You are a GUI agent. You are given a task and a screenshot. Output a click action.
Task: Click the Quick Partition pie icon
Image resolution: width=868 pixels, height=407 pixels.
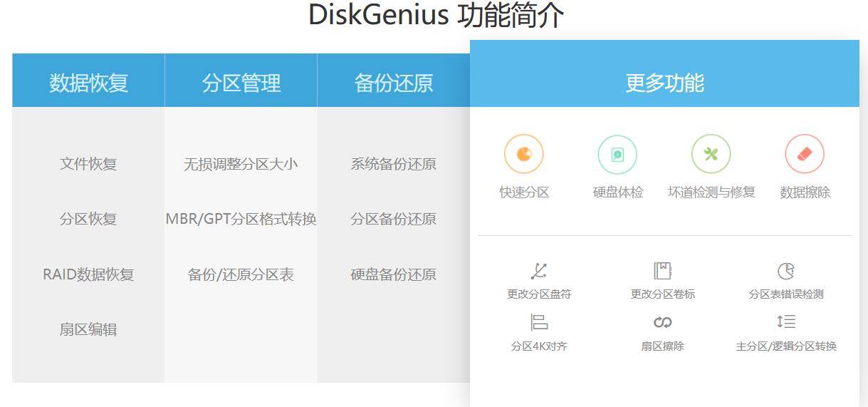click(x=524, y=154)
